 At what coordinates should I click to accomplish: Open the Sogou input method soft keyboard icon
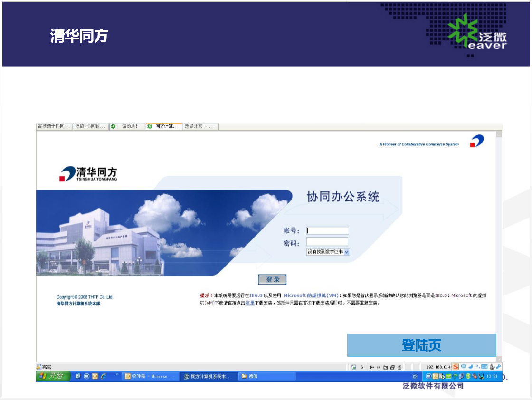pyautogui.click(x=484, y=367)
